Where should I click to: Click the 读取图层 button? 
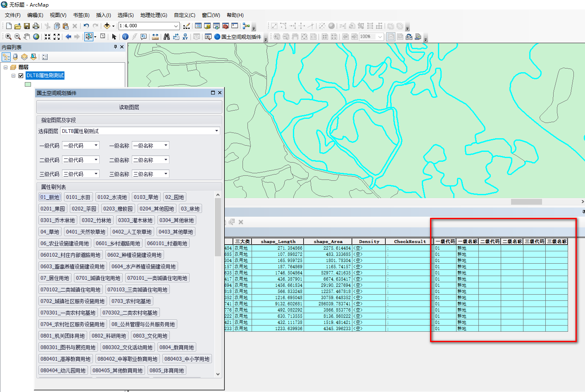129,107
